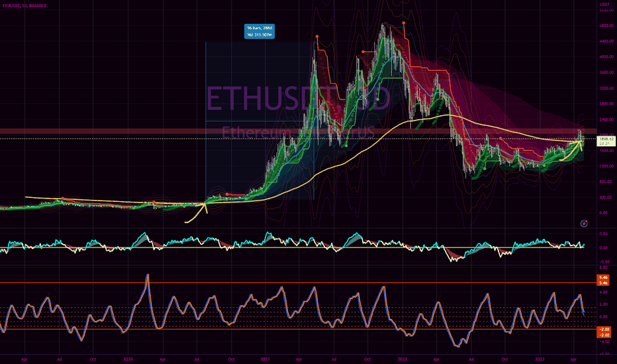Click the 1600.00 price axis label
Viewport: 617px width, 364px height.
[606, 151]
